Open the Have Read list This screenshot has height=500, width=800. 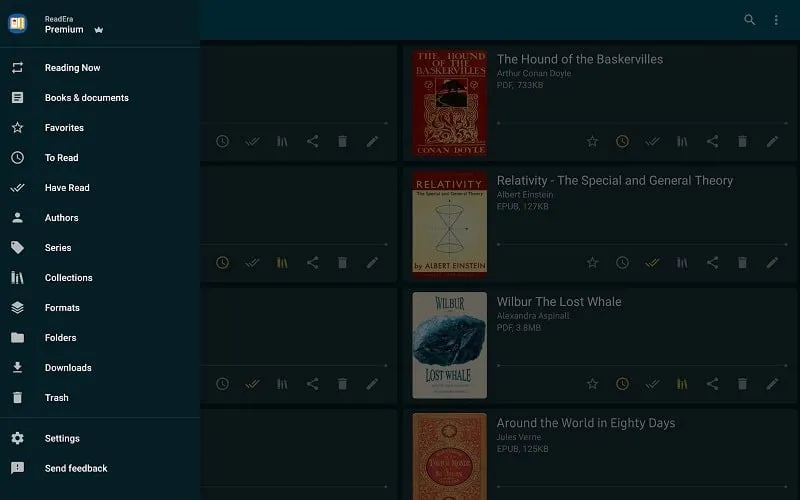coord(67,188)
